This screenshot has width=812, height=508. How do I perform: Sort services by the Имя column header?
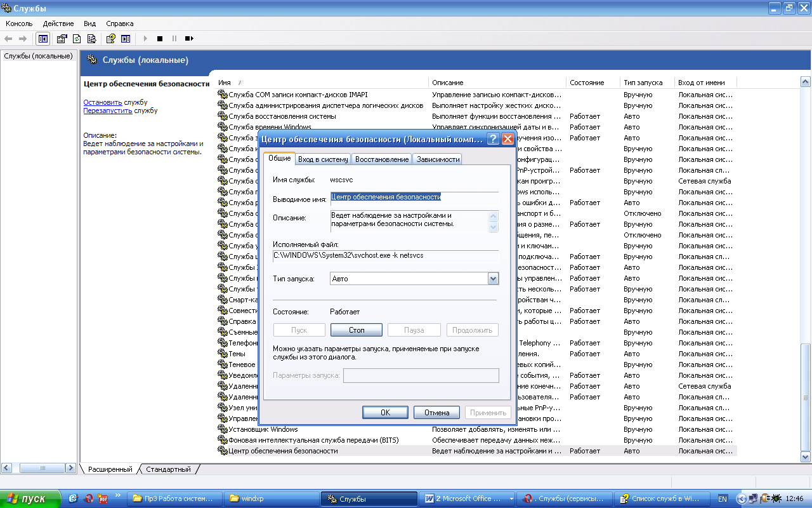click(x=322, y=83)
